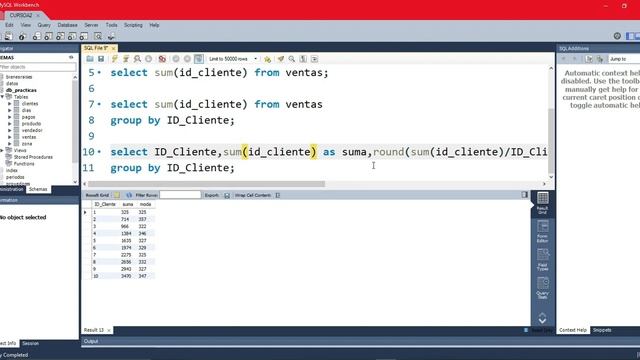Execute statement under cursor lightning icon

pos(126,59)
